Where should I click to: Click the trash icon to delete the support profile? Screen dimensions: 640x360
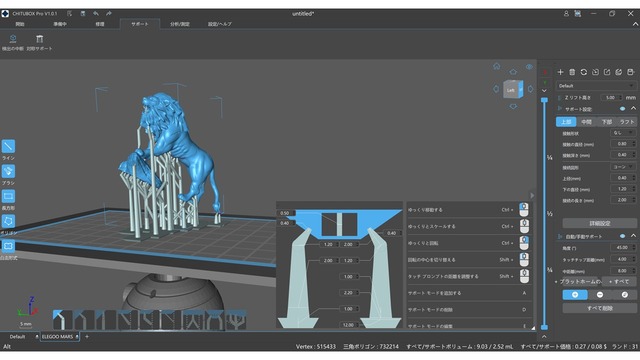(572, 72)
